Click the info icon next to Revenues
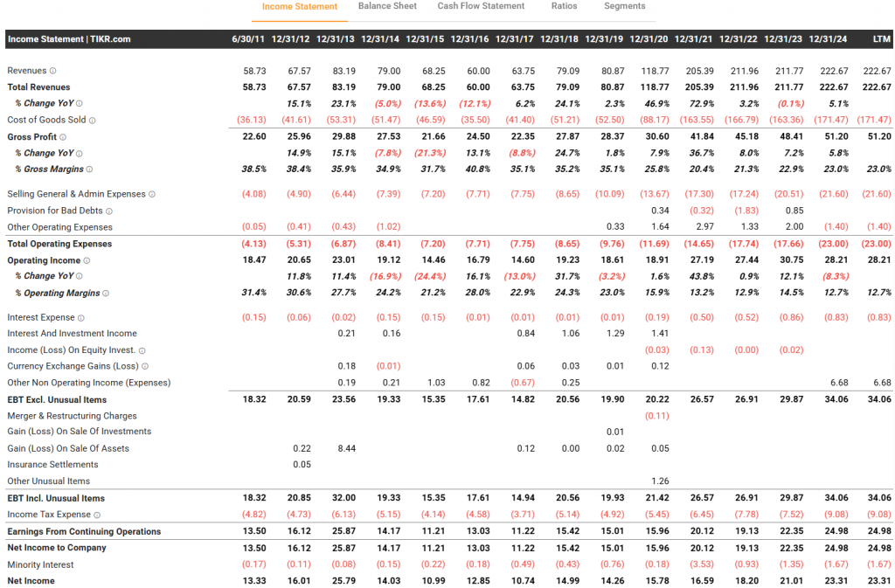The image size is (895, 588). tap(52, 71)
